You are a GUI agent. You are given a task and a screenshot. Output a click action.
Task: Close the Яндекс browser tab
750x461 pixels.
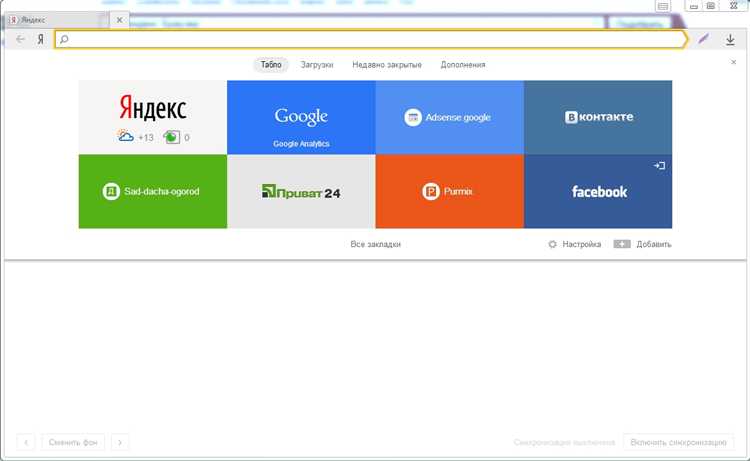[x=120, y=20]
